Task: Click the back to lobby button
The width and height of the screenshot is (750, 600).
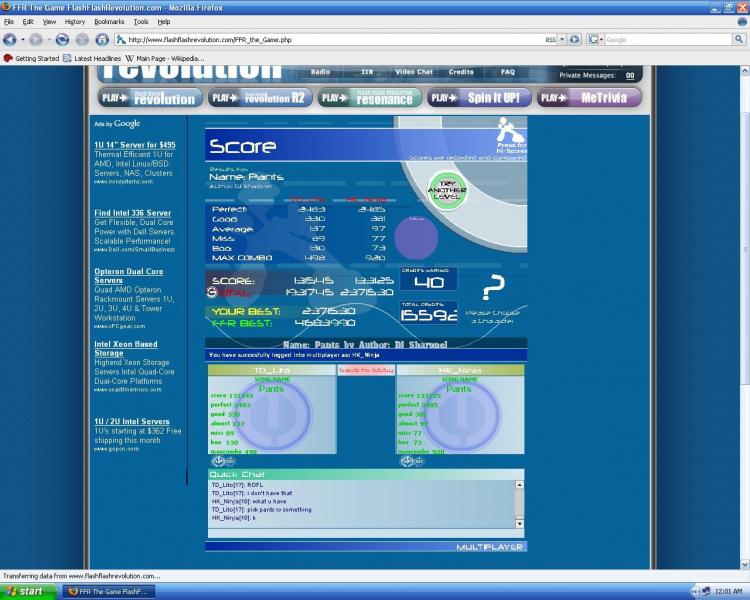Action: tap(364, 370)
